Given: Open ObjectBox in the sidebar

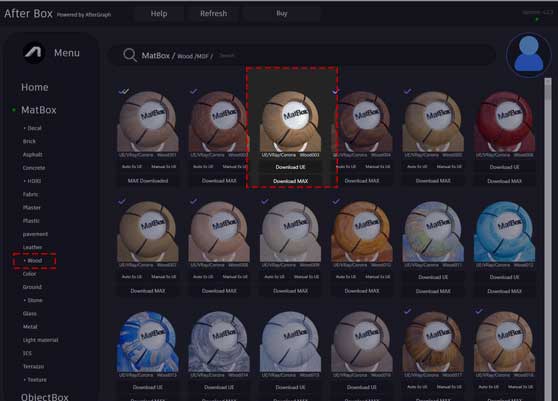Looking at the screenshot, I should (44, 397).
